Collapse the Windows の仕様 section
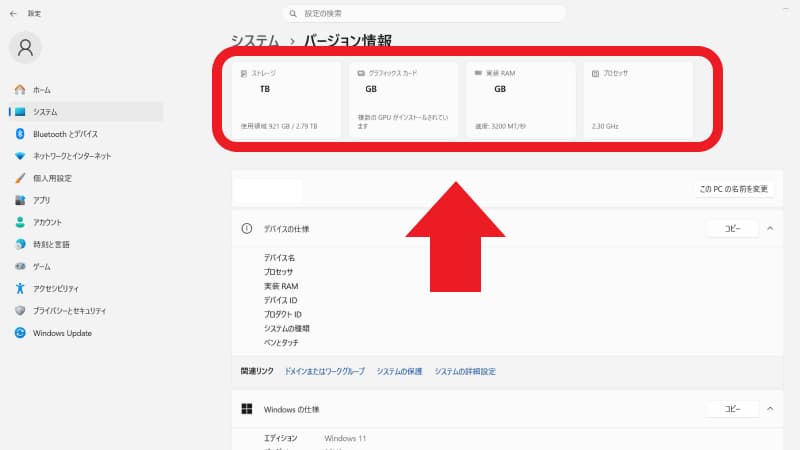The image size is (800, 450). tap(770, 409)
